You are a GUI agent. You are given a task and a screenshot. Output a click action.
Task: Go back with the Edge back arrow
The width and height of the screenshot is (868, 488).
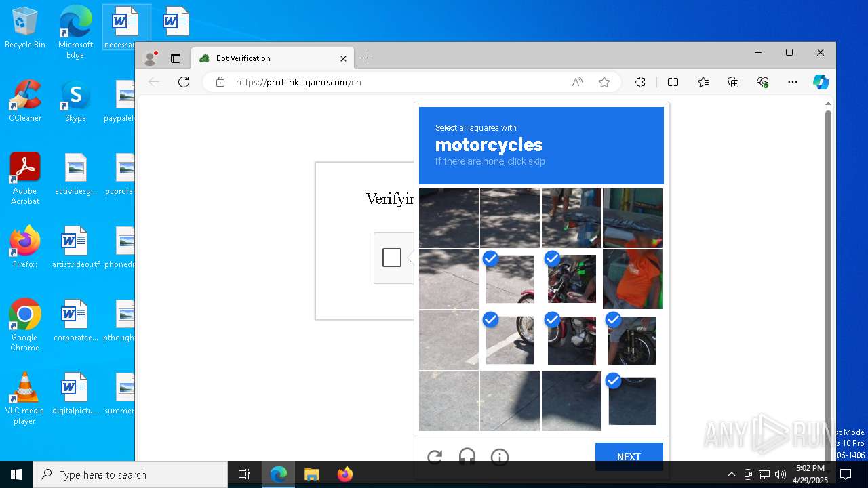pos(154,82)
